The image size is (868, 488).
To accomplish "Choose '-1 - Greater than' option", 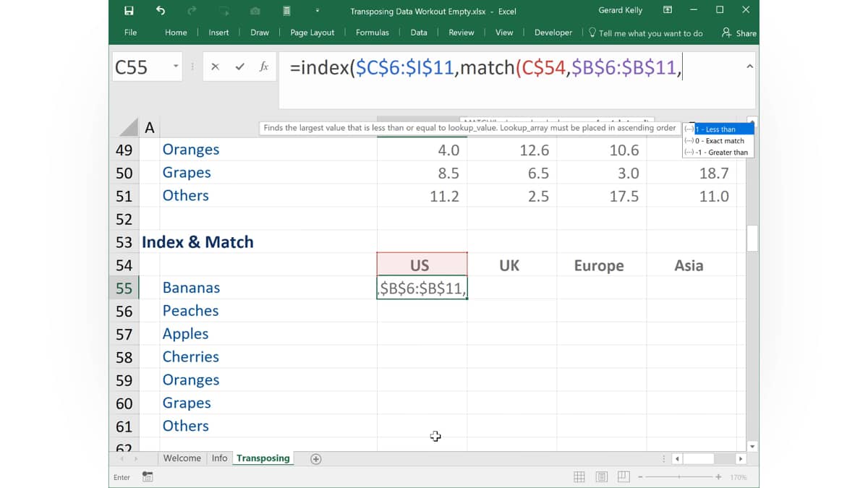I will 718,153.
